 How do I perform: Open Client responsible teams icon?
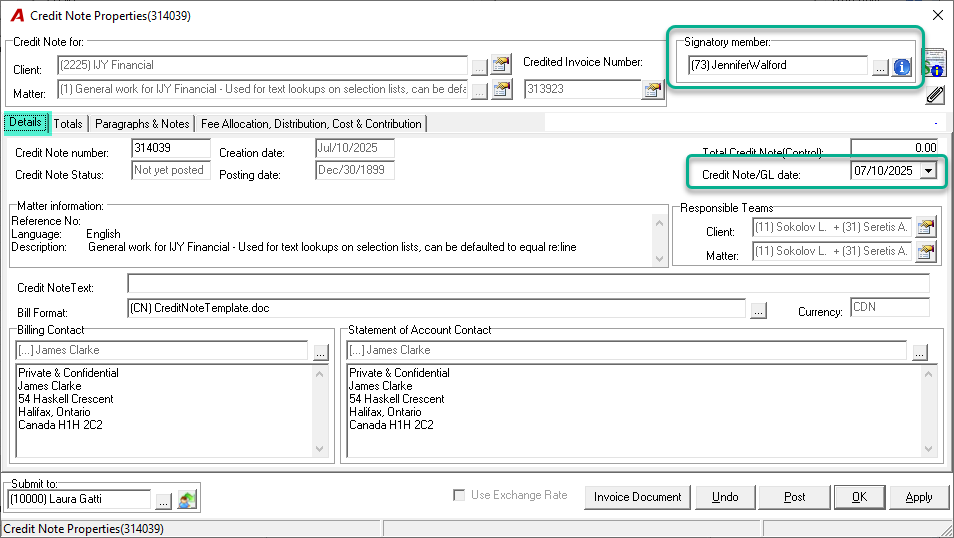[x=925, y=228]
